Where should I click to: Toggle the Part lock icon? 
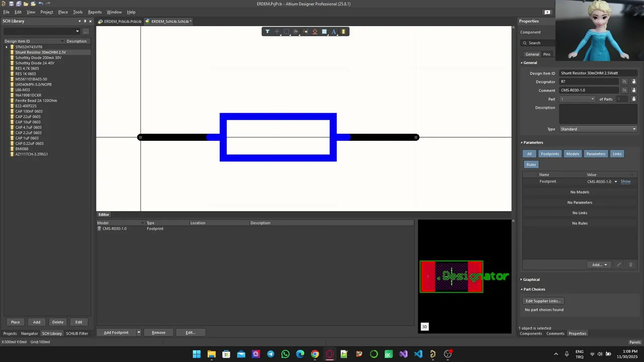click(633, 99)
